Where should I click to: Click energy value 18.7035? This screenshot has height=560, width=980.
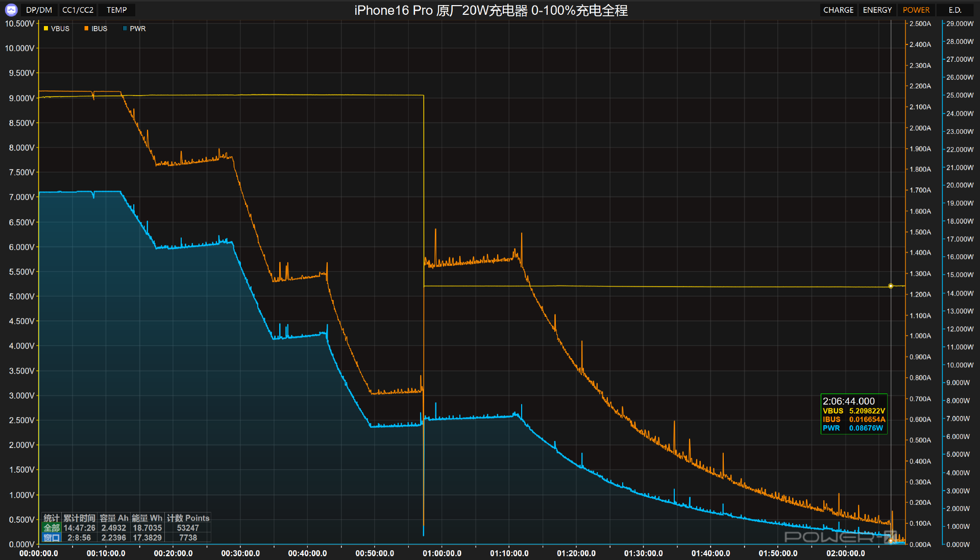coord(148,528)
